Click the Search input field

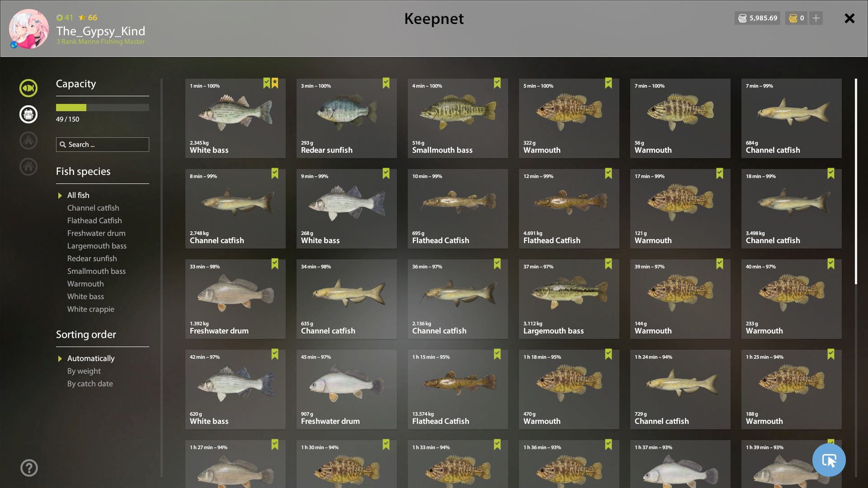tap(103, 145)
